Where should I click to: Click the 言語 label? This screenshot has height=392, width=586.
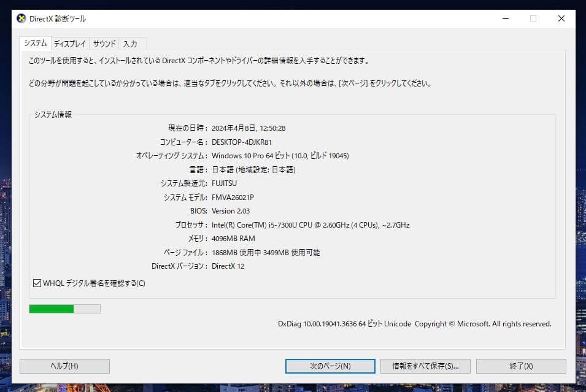point(198,170)
